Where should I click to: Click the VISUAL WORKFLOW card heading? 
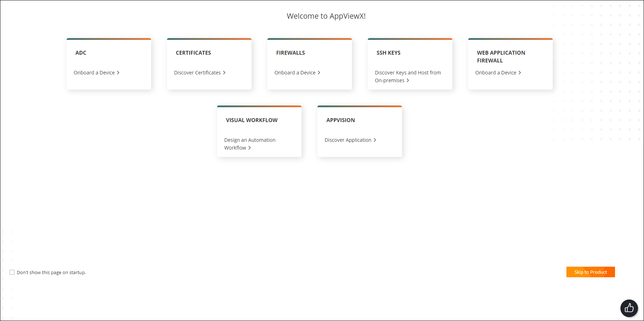point(252,120)
